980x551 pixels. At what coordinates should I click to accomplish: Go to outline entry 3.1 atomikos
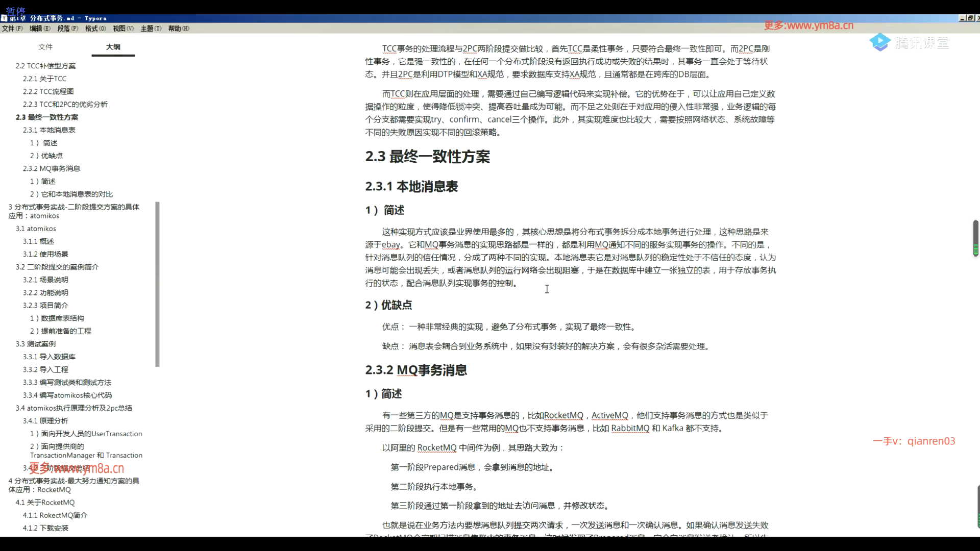[x=36, y=229]
